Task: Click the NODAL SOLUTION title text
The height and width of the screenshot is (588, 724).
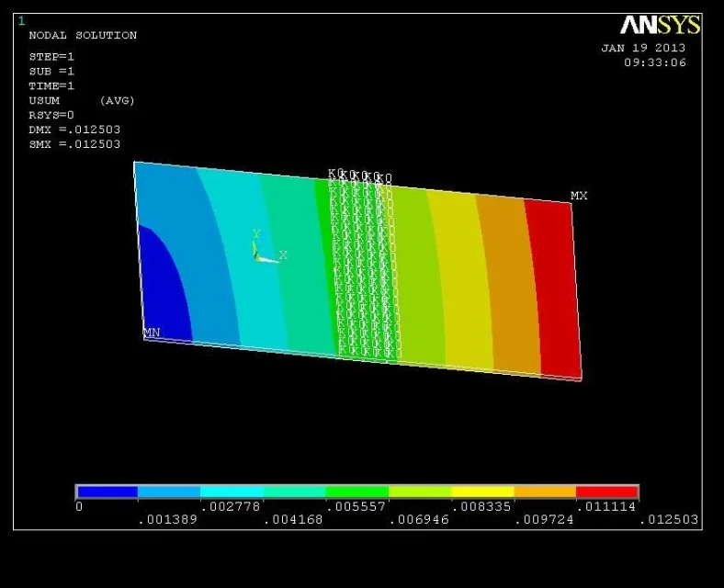Action: point(83,35)
